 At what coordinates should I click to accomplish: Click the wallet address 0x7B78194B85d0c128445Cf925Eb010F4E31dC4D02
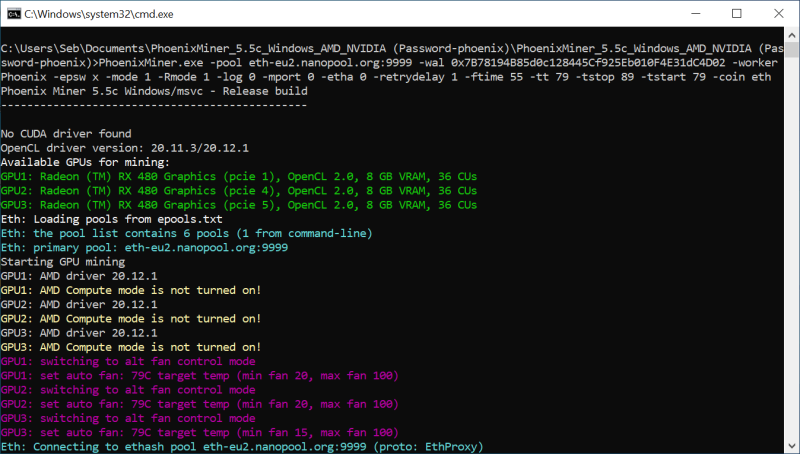(588, 63)
